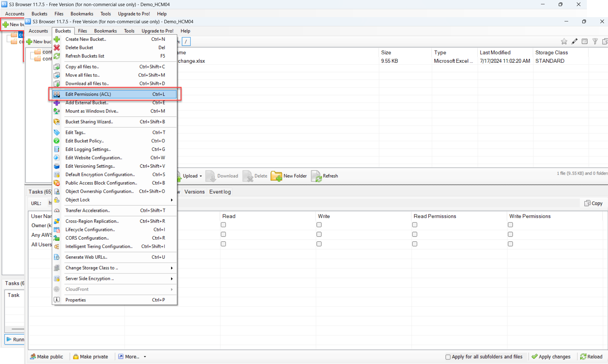Click the Copy URL icon
This screenshot has width=608, height=364.
[587, 203]
